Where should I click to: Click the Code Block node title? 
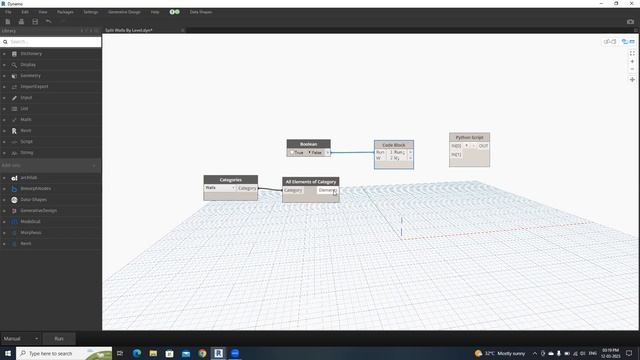coord(394,145)
